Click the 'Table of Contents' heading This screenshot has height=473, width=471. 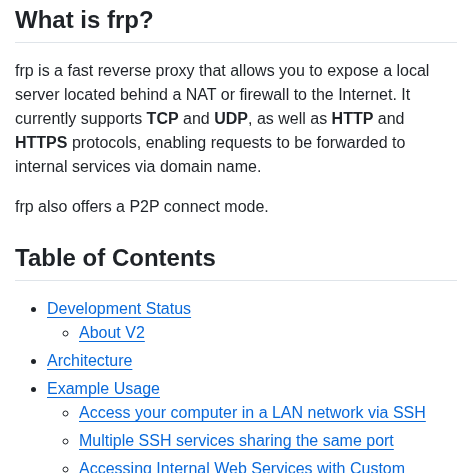tap(115, 258)
